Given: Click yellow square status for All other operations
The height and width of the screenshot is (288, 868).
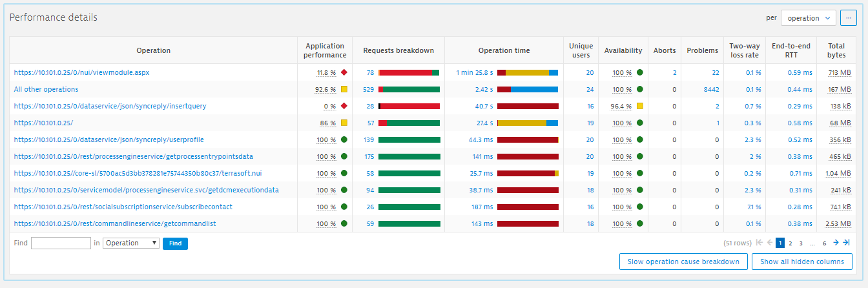Looking at the screenshot, I should coord(344,89).
